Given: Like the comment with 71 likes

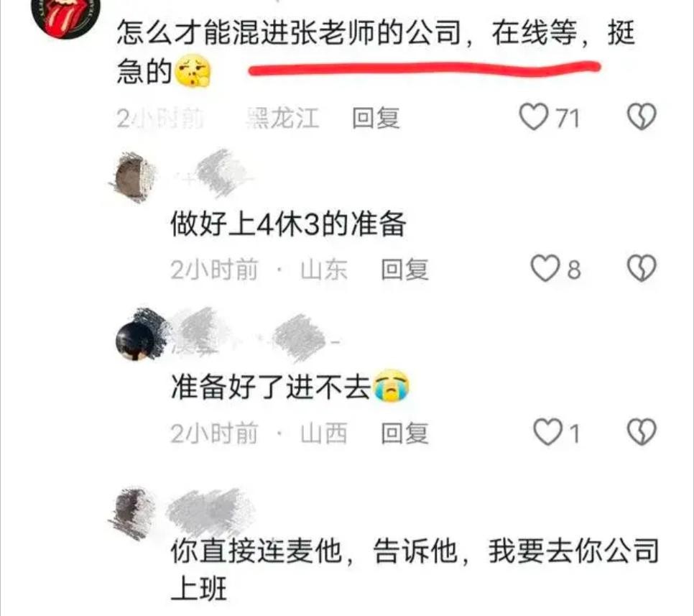Looking at the screenshot, I should pos(533,117).
